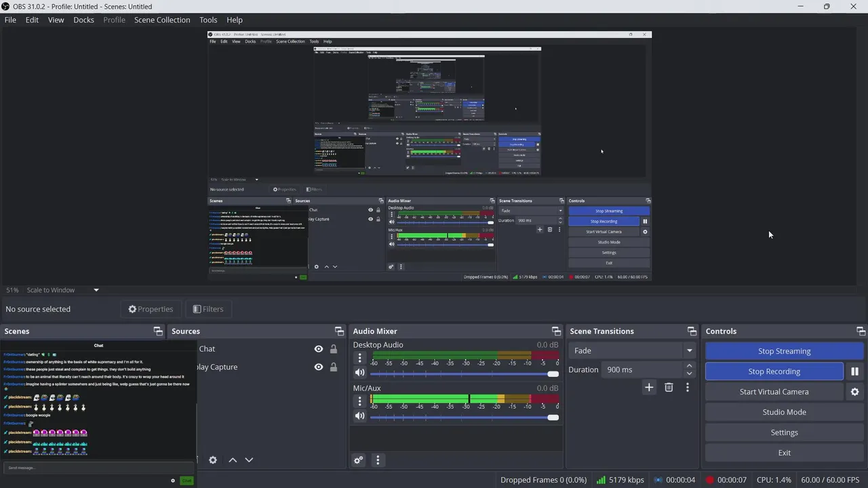This screenshot has height=488, width=868.
Task: Open Mic/Aux options menu
Action: [x=360, y=401]
